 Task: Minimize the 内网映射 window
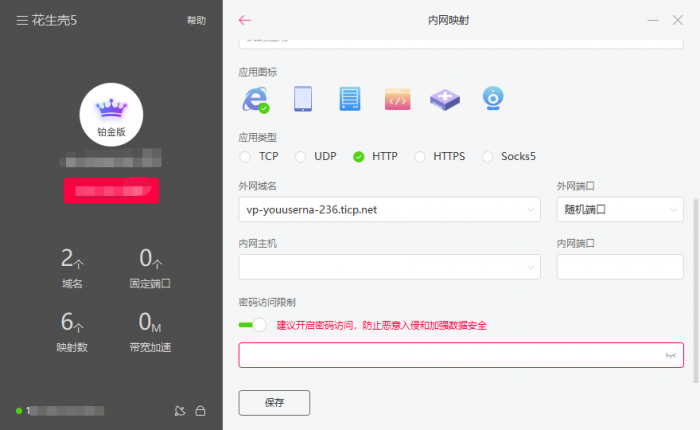pyautogui.click(x=653, y=20)
